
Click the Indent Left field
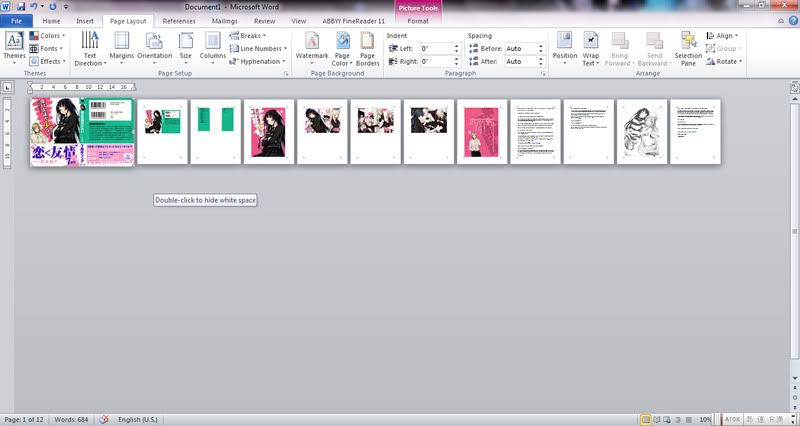[x=436, y=48]
